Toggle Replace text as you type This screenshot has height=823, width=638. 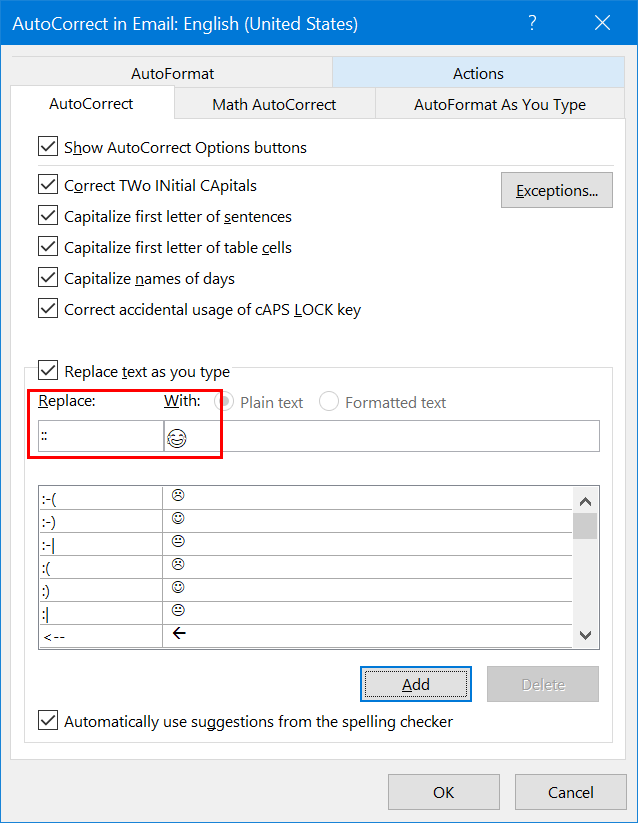48,371
